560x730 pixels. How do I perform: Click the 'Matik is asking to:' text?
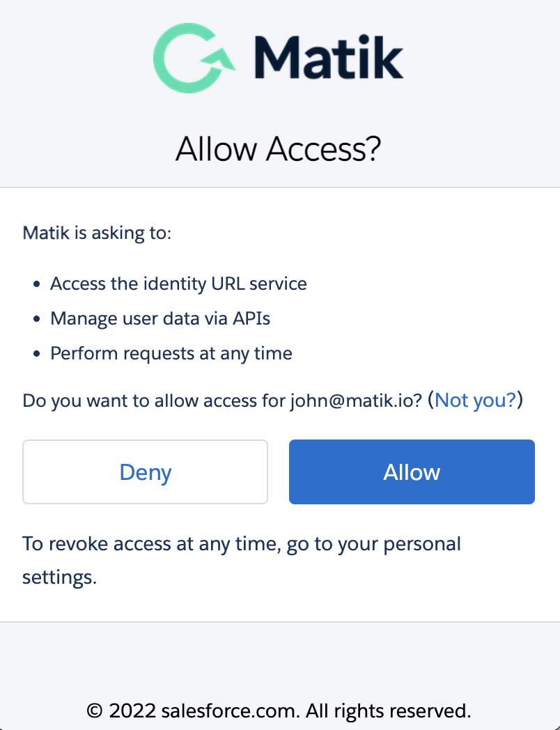97,233
